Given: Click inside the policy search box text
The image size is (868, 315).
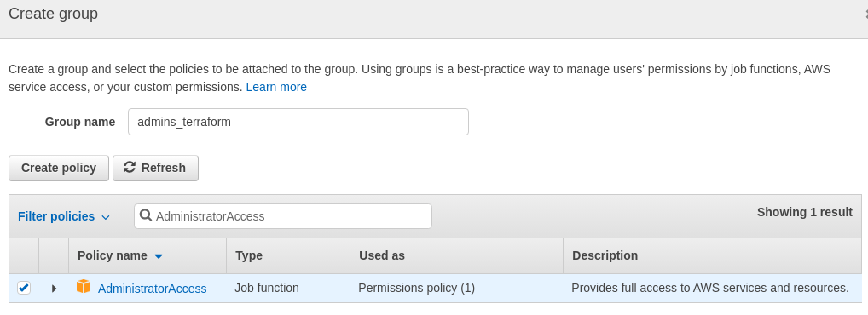Looking at the screenshot, I should click(211, 216).
